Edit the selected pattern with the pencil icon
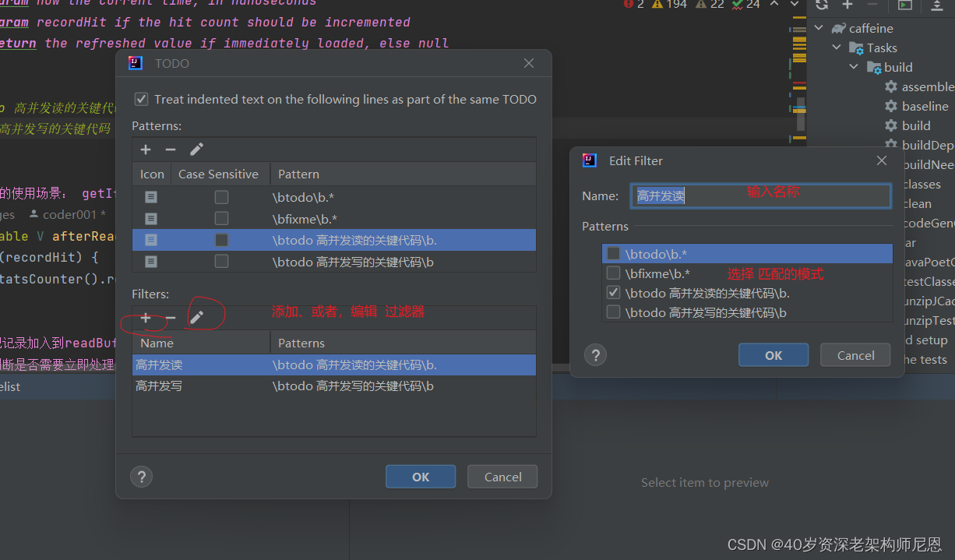The image size is (955, 560). pos(196,150)
